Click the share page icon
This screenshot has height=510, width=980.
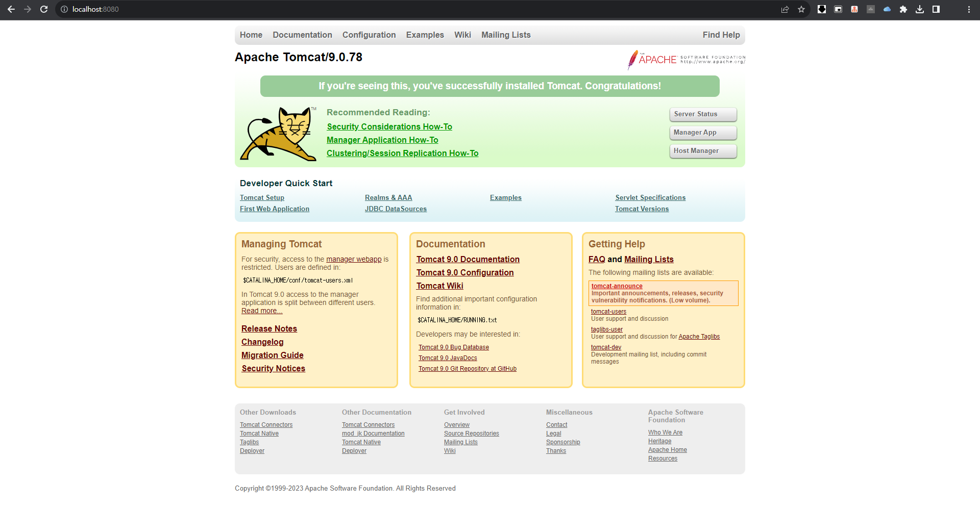coord(785,9)
